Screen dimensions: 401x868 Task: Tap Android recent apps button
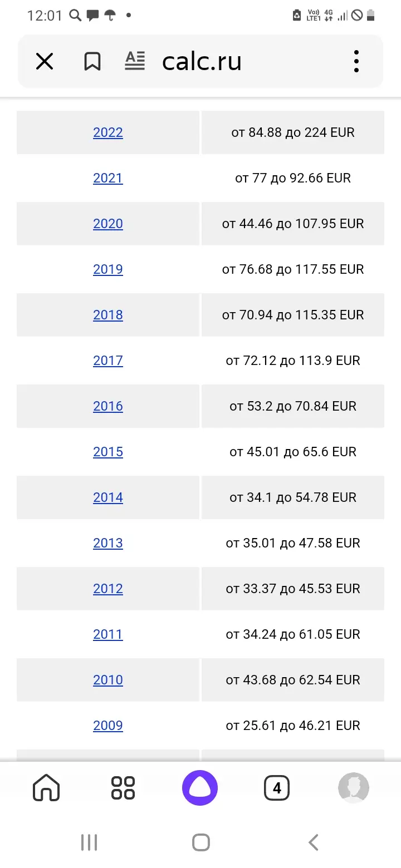point(89,842)
